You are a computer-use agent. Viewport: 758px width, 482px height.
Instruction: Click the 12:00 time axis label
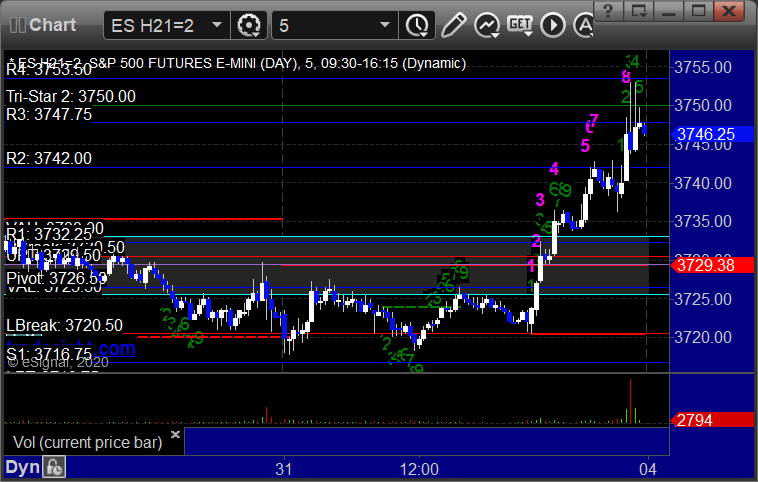pyautogui.click(x=419, y=469)
